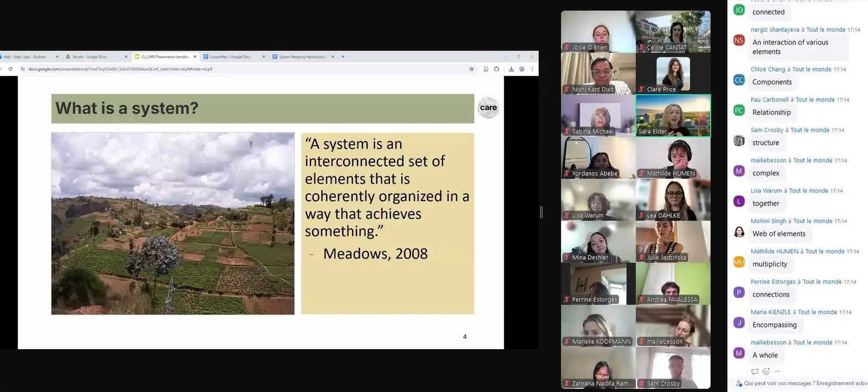868x392 pixels.
Task: Click sender name Pau Carbonell in chat
Action: [769, 100]
